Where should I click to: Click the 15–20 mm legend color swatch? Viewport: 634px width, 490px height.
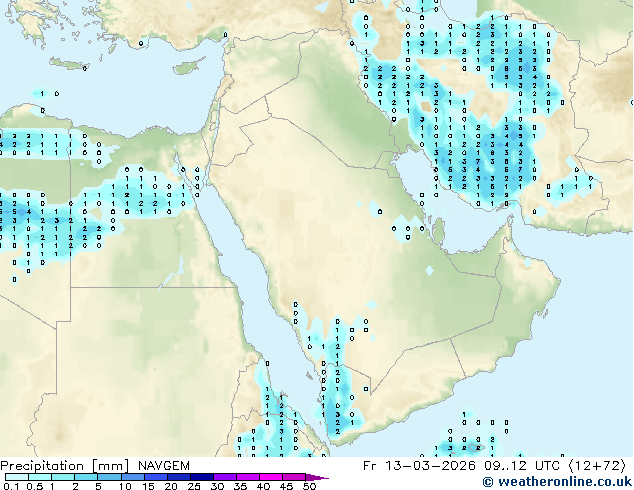pyautogui.click(x=156, y=477)
